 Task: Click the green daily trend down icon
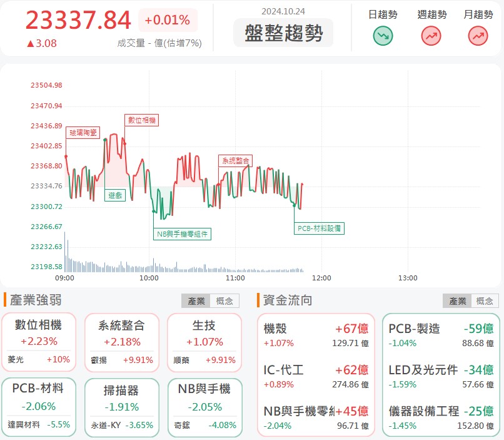click(x=383, y=36)
